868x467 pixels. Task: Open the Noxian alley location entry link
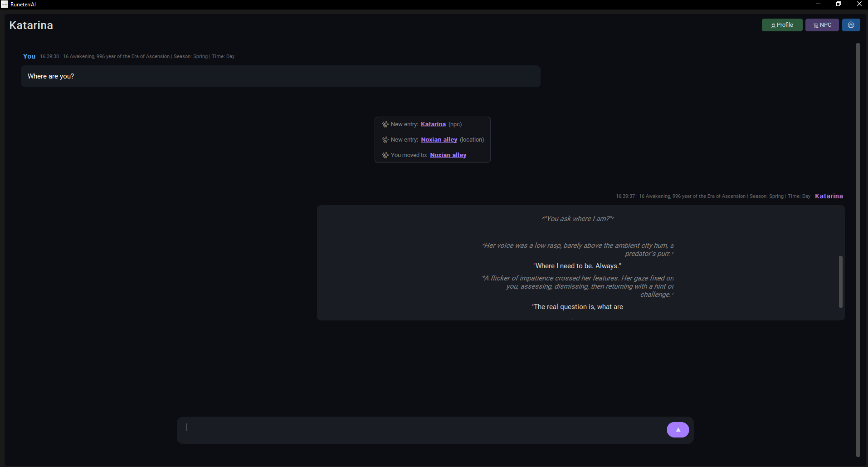click(x=439, y=140)
